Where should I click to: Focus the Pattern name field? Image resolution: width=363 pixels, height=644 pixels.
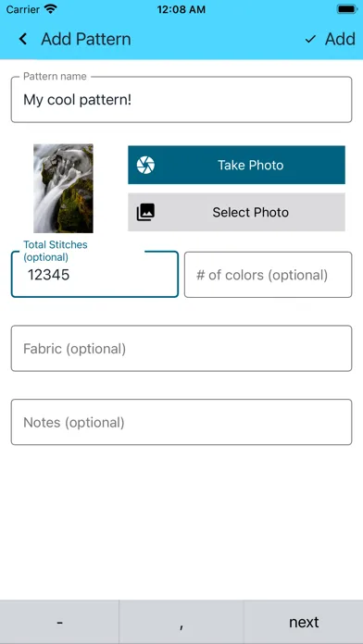pos(181,99)
